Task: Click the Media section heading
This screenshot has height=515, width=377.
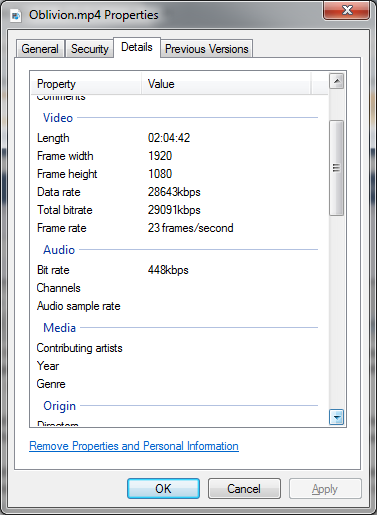Action: click(60, 328)
